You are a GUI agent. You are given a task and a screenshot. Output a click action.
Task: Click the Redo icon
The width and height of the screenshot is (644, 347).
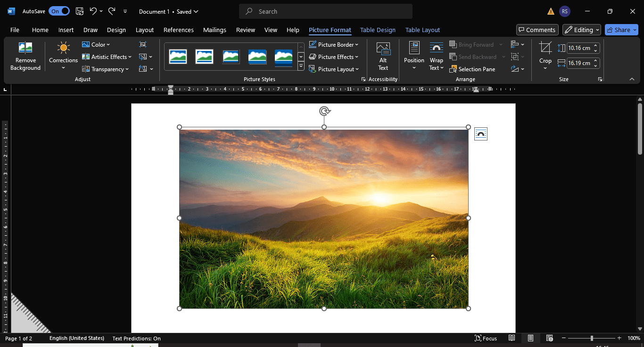click(x=112, y=11)
